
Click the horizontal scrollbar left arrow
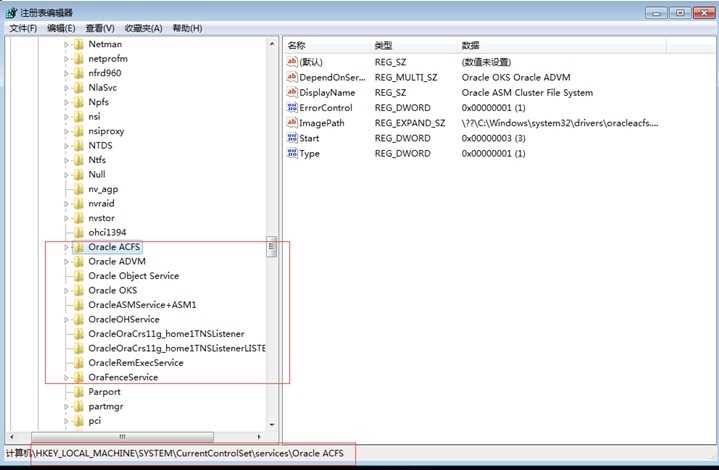(x=12, y=437)
